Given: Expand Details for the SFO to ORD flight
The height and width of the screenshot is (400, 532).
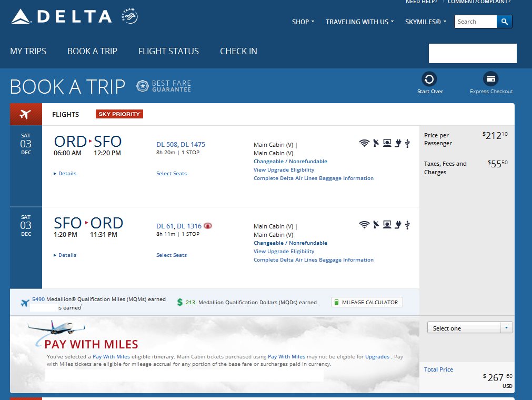Looking at the screenshot, I should point(65,255).
